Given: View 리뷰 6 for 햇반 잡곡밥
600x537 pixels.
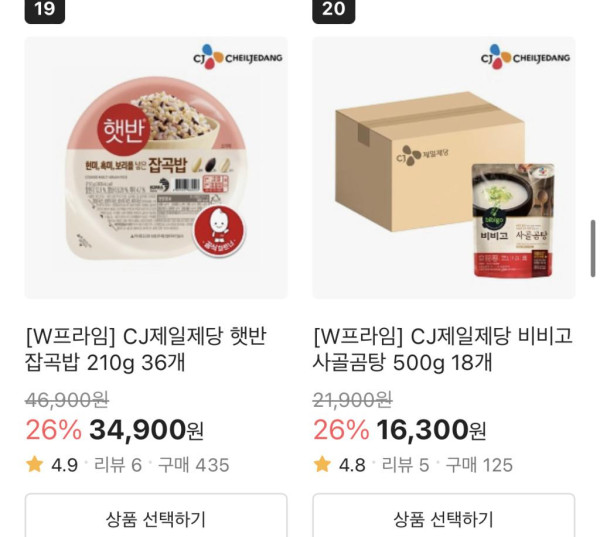Looking at the screenshot, I should [118, 465].
